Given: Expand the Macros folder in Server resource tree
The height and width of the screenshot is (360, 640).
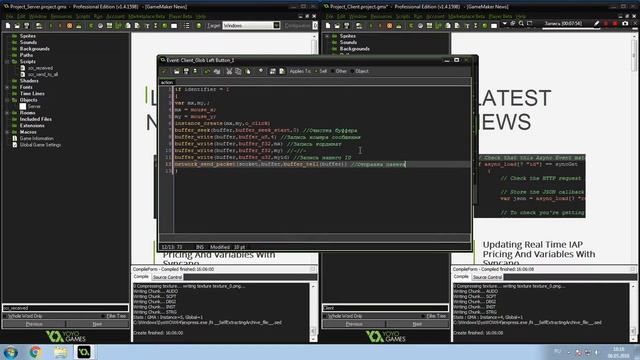Looking at the screenshot, I should pos(7,132).
